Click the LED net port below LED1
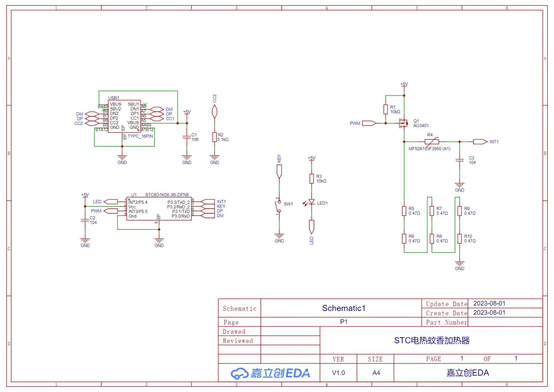 [x=312, y=227]
